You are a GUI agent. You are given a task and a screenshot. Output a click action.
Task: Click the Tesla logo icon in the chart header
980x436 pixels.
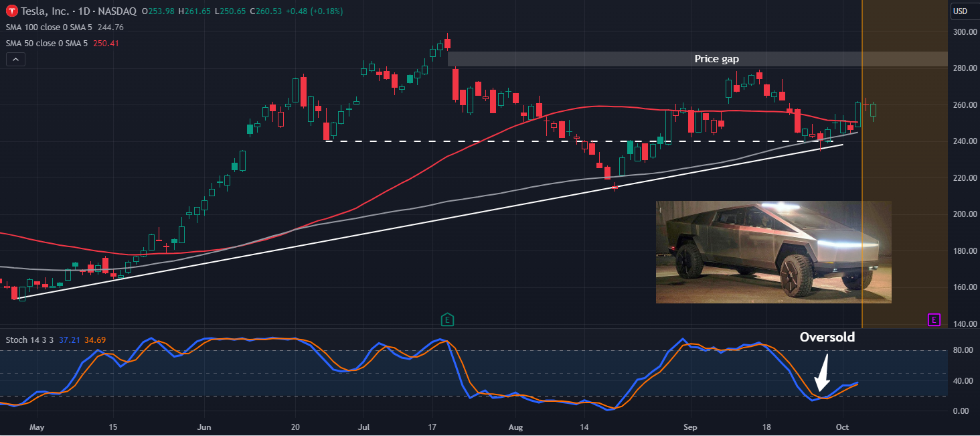[11, 11]
